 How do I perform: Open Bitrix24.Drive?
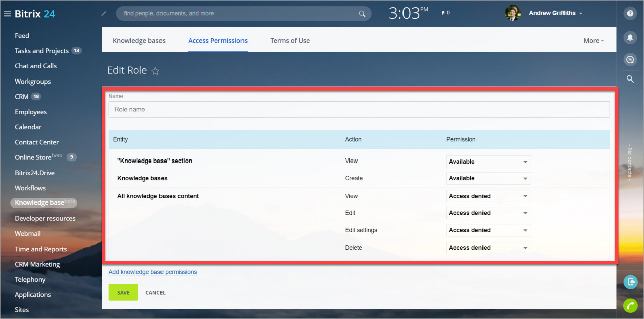coord(35,173)
